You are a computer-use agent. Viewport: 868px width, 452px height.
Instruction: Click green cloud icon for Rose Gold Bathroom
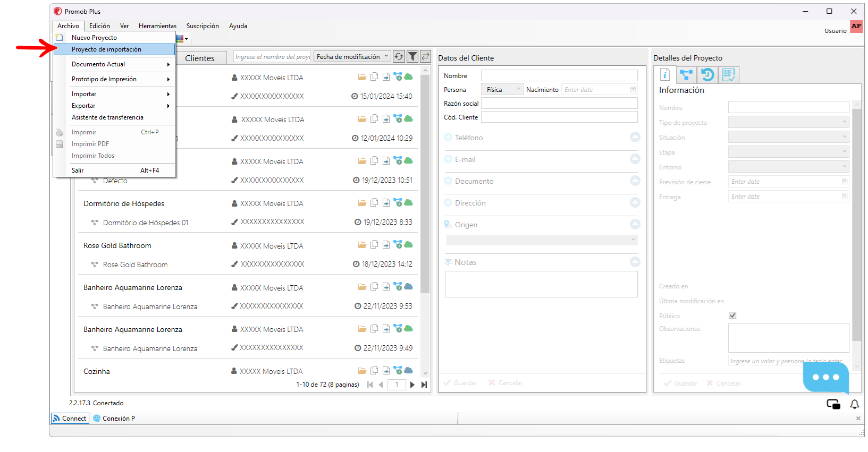pyautogui.click(x=408, y=244)
